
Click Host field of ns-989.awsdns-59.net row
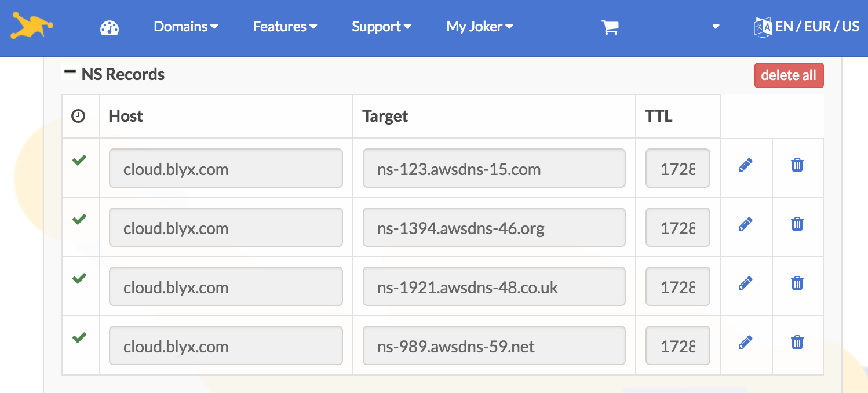(226, 346)
